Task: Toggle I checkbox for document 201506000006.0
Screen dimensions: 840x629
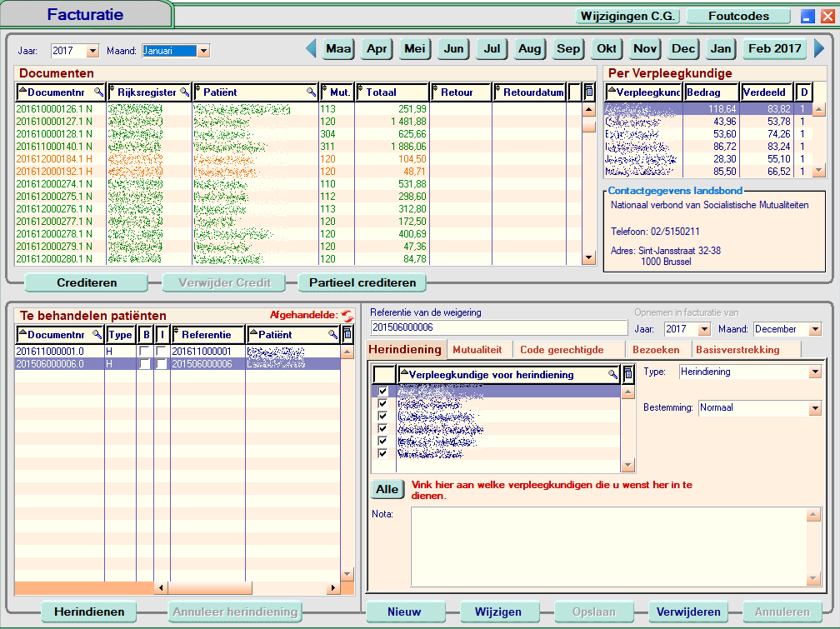Action: point(161,364)
